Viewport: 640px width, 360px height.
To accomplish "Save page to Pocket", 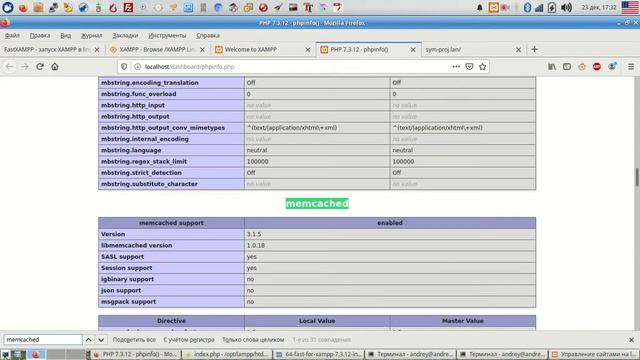I will (469, 67).
